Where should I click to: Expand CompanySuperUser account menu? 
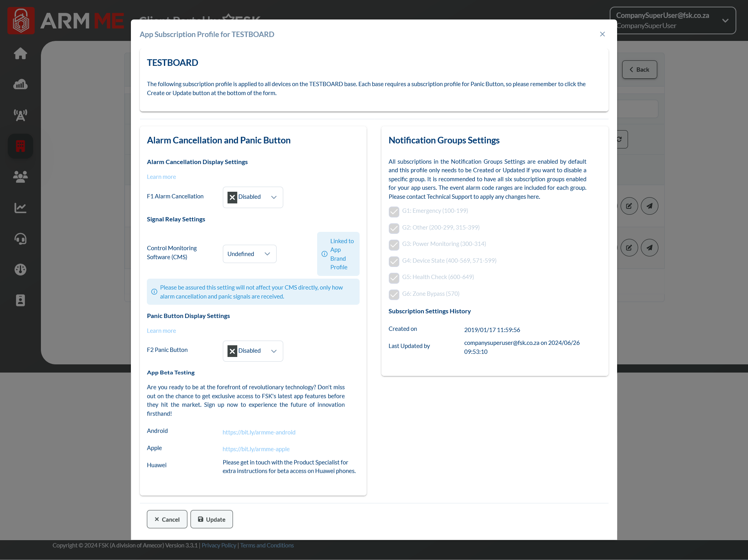point(672,21)
